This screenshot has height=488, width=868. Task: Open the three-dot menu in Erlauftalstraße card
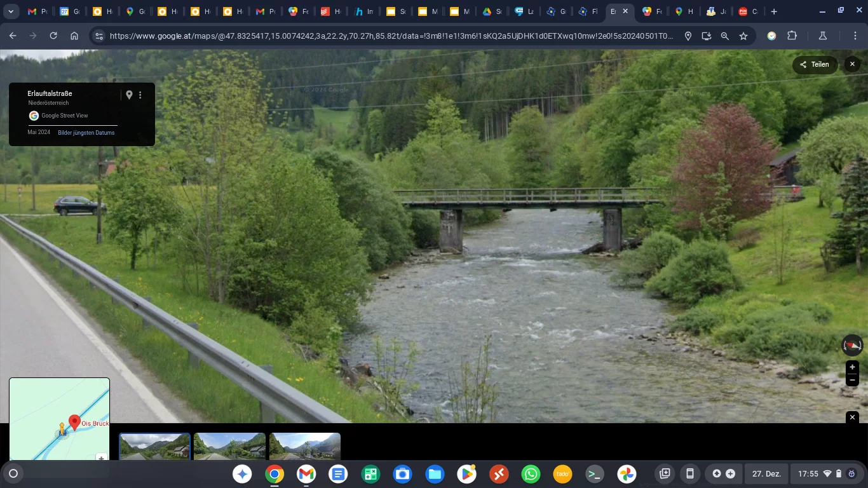(140, 95)
